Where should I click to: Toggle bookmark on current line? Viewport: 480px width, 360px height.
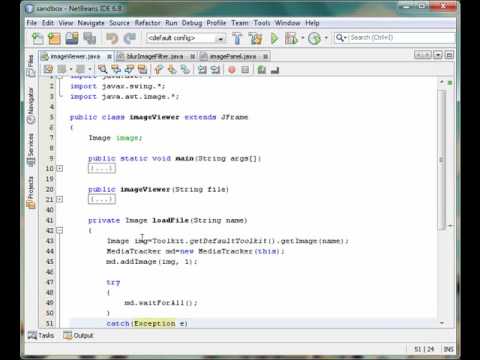point(185,69)
